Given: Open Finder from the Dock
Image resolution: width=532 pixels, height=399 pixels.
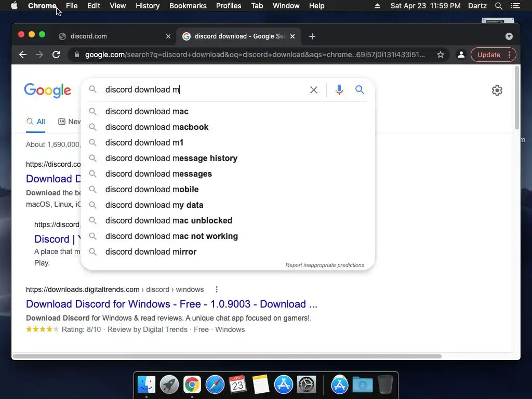Looking at the screenshot, I should [146, 385].
